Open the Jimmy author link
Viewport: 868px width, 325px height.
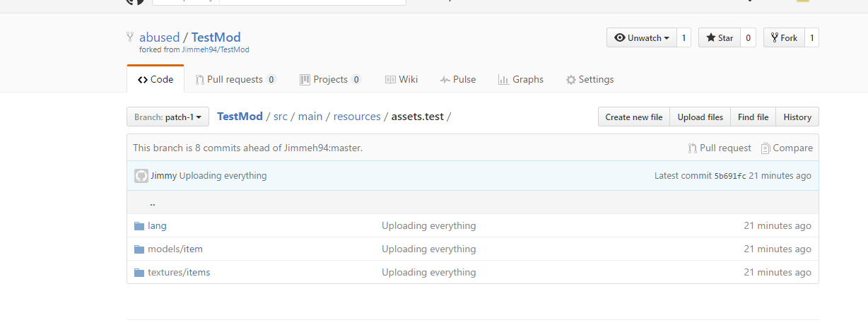pyautogui.click(x=163, y=175)
